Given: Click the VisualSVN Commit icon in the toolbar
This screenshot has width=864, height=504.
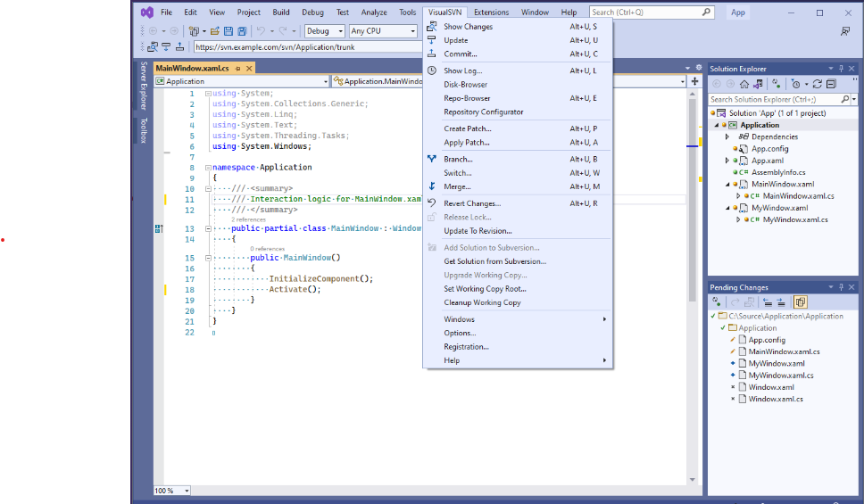Looking at the screenshot, I should (x=180, y=47).
